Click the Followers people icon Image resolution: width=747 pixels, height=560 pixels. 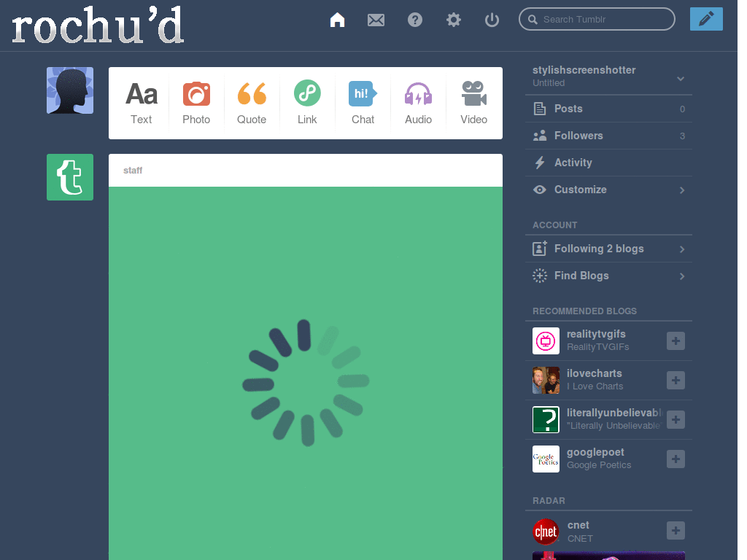[540, 136]
